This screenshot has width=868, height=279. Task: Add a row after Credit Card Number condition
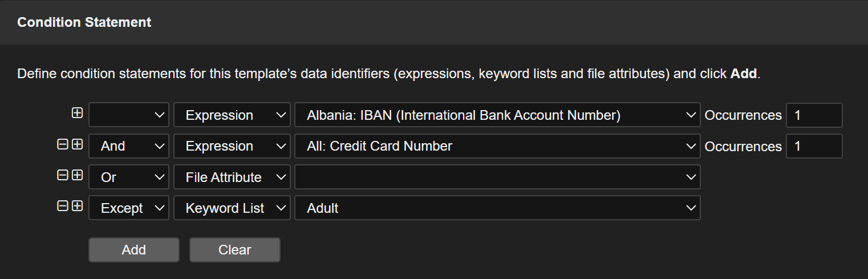(78, 144)
